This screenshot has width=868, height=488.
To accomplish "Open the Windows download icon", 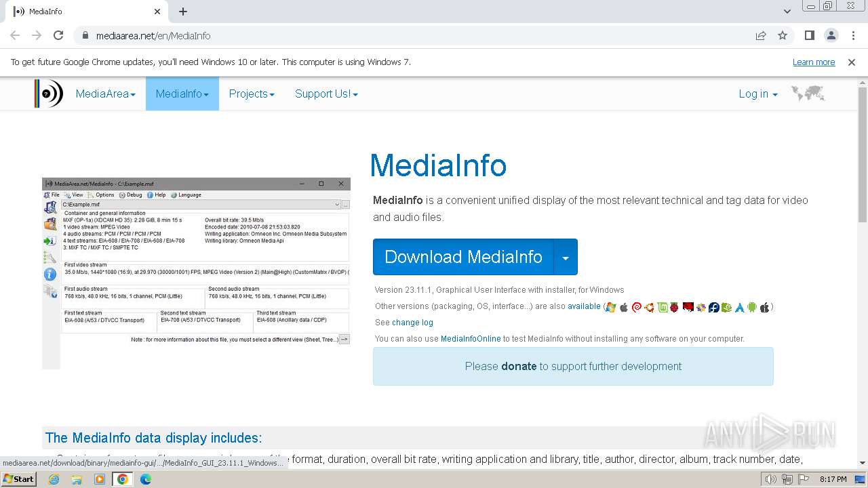I will 610,307.
